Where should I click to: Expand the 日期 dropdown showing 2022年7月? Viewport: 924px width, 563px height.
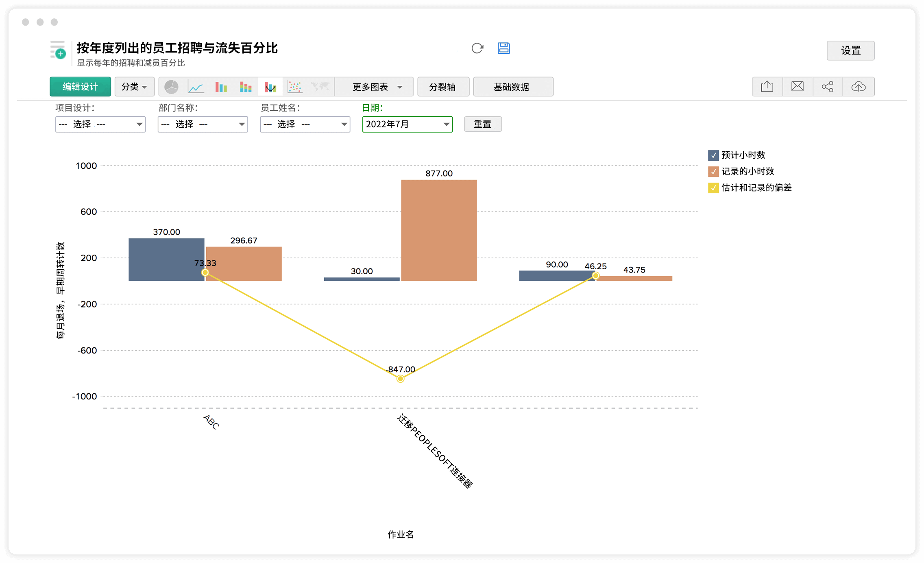[x=407, y=124]
